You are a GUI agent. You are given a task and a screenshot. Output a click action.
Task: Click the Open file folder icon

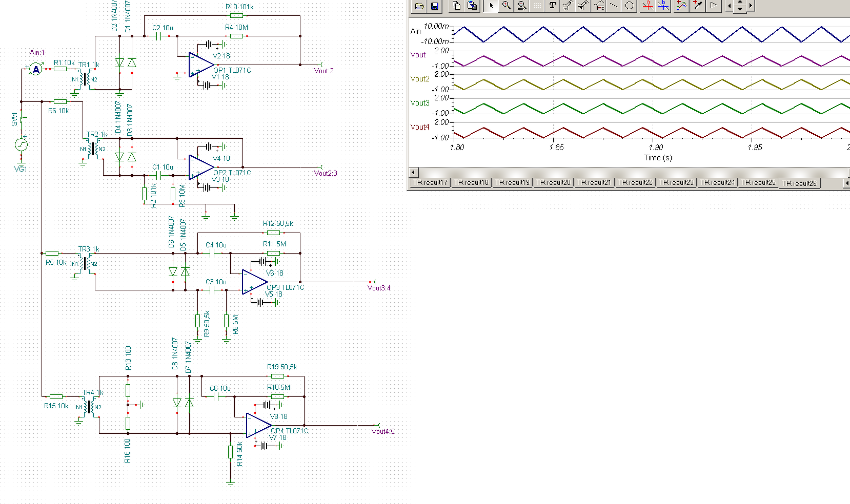(419, 6)
